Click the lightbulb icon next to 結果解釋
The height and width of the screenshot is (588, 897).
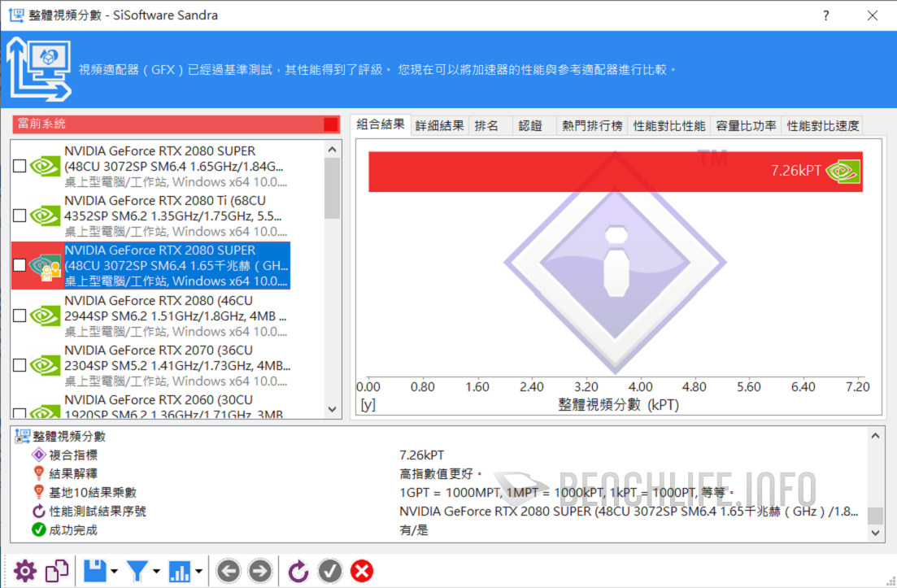coord(38,473)
